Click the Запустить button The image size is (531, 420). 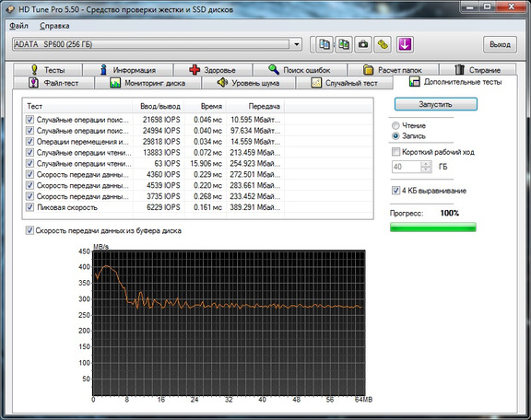coord(435,104)
